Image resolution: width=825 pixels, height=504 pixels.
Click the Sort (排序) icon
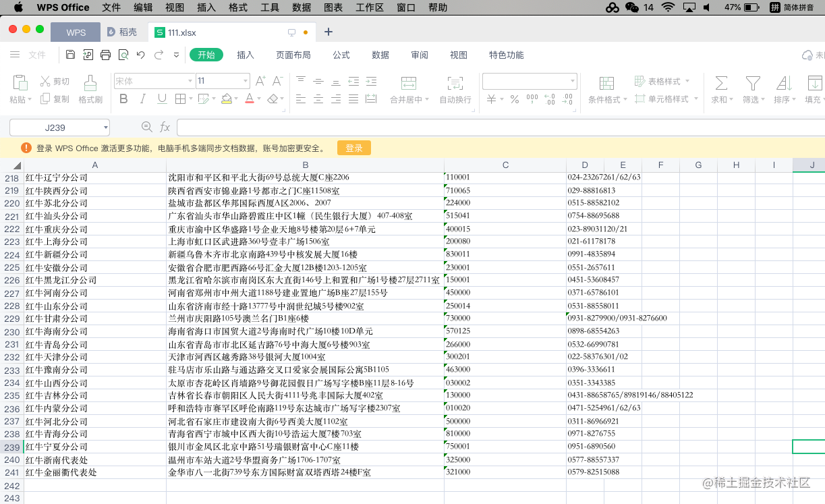(784, 83)
